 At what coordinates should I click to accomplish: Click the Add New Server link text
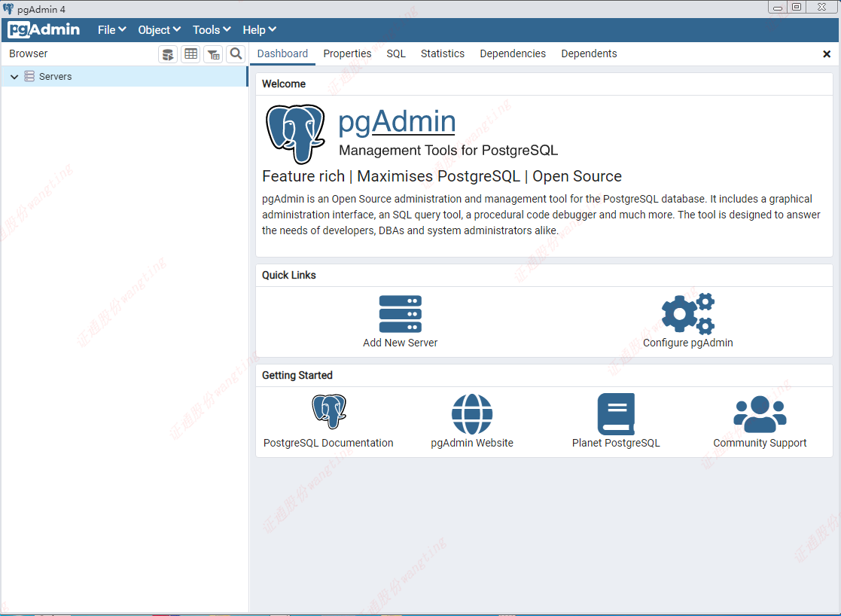coord(400,343)
